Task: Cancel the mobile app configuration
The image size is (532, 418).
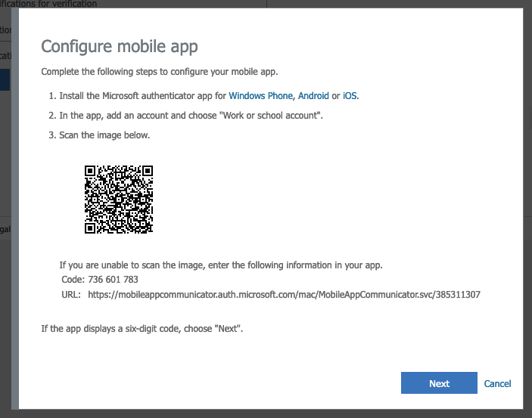Action: (x=497, y=383)
